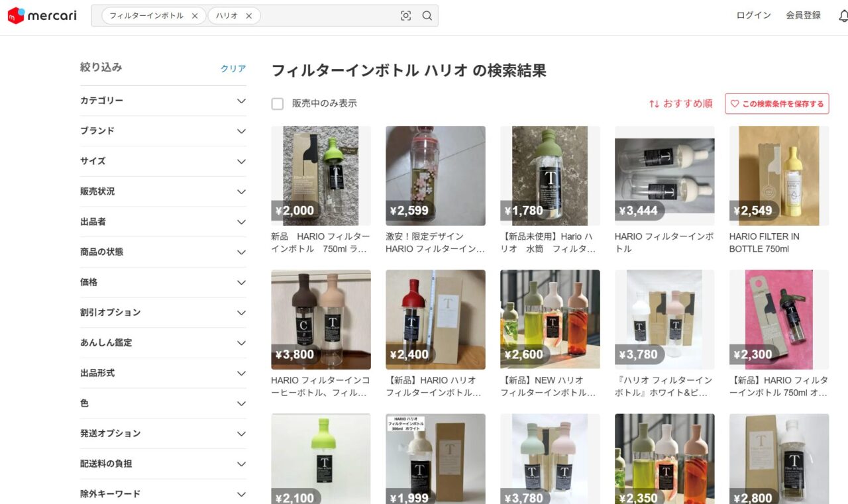Click title 新品 HARIO フィルターインボトル 750ml
Image resolution: width=848 pixels, height=504 pixels.
pos(321,242)
